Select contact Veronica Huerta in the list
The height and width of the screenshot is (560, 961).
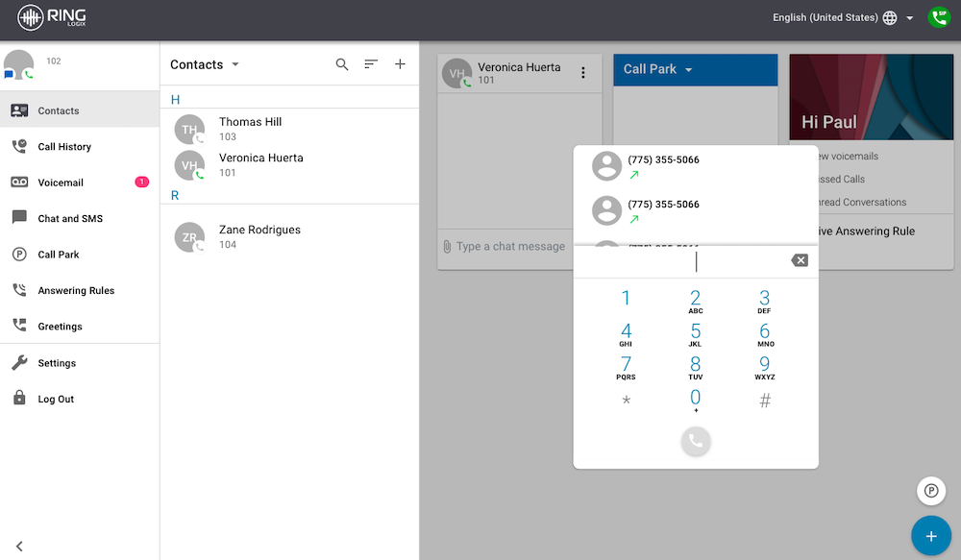click(289, 165)
